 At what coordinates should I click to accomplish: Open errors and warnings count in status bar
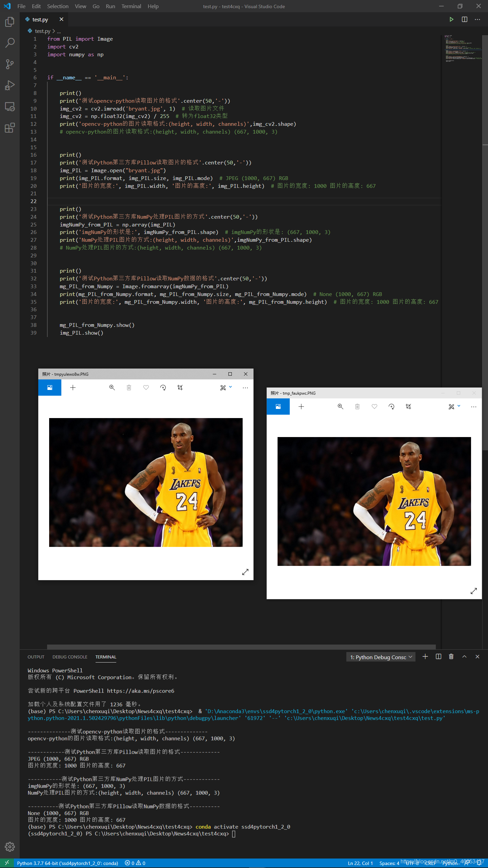pyautogui.click(x=135, y=863)
